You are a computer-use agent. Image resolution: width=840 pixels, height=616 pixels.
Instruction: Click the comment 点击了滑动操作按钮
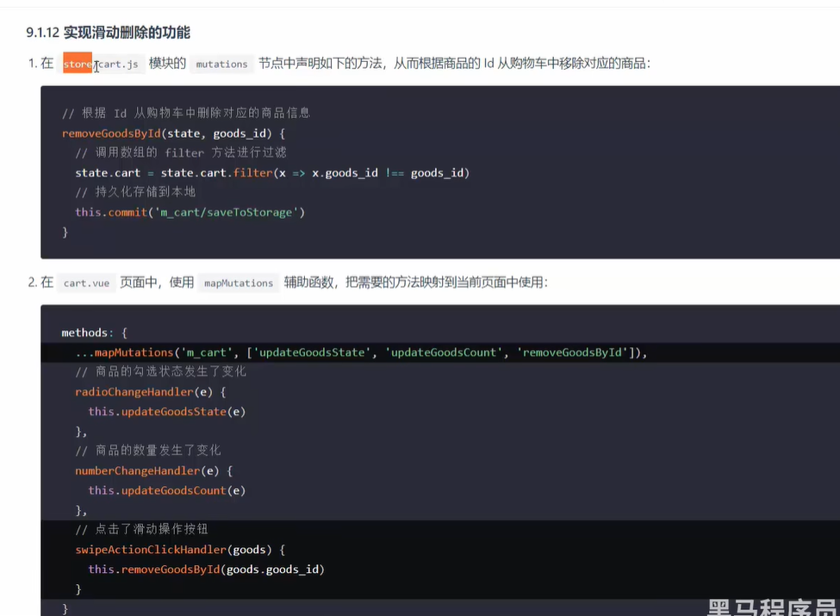tap(141, 529)
